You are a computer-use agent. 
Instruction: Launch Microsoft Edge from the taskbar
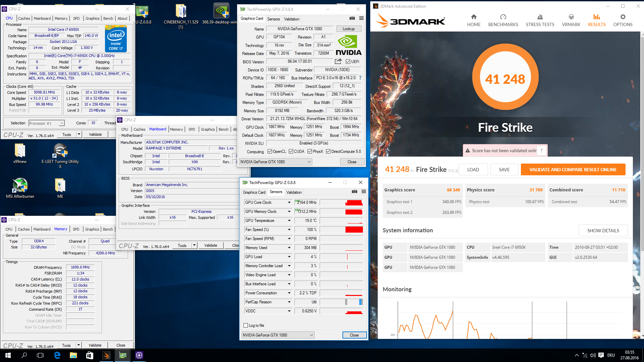(x=57, y=355)
